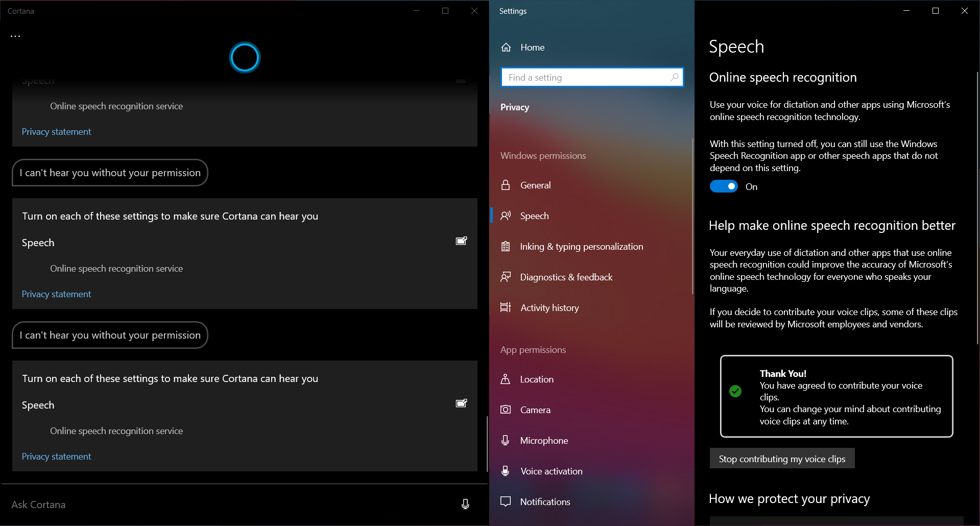Click the first "I can't hear you" message bubble
980x526 pixels.
(110, 173)
